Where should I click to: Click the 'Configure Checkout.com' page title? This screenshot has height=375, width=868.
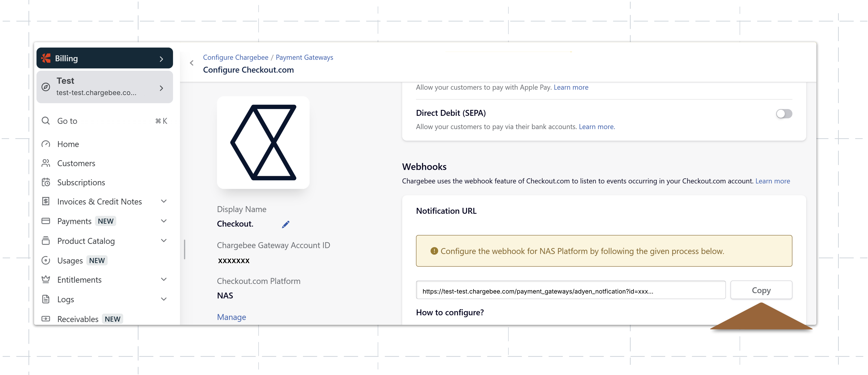point(248,70)
